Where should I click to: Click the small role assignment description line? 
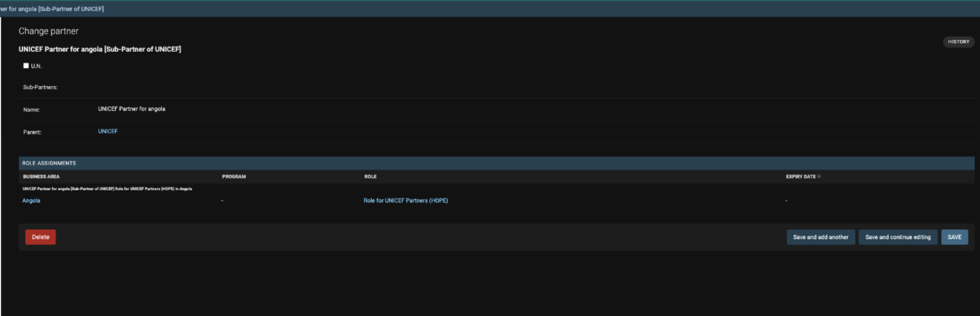point(107,189)
